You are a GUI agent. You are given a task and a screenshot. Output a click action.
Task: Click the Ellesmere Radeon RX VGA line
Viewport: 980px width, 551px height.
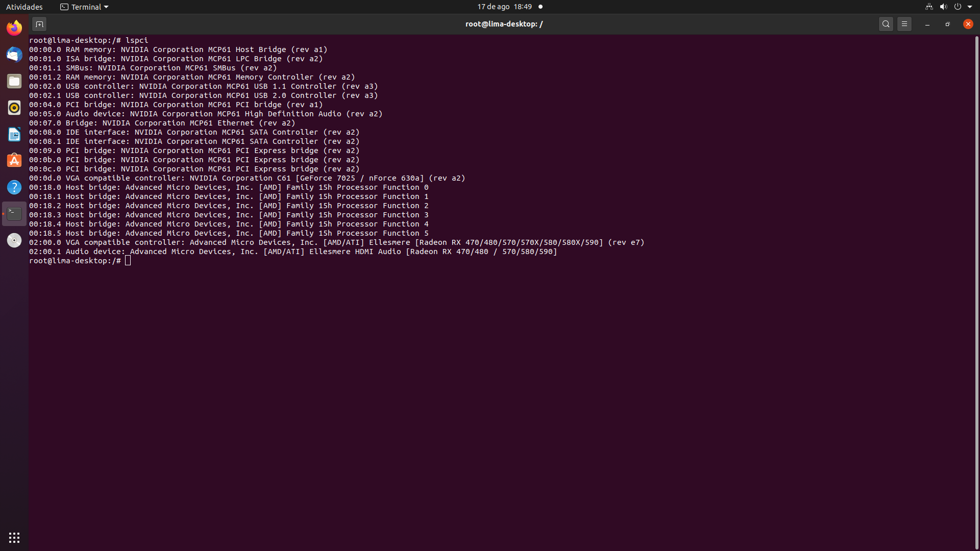tap(337, 242)
